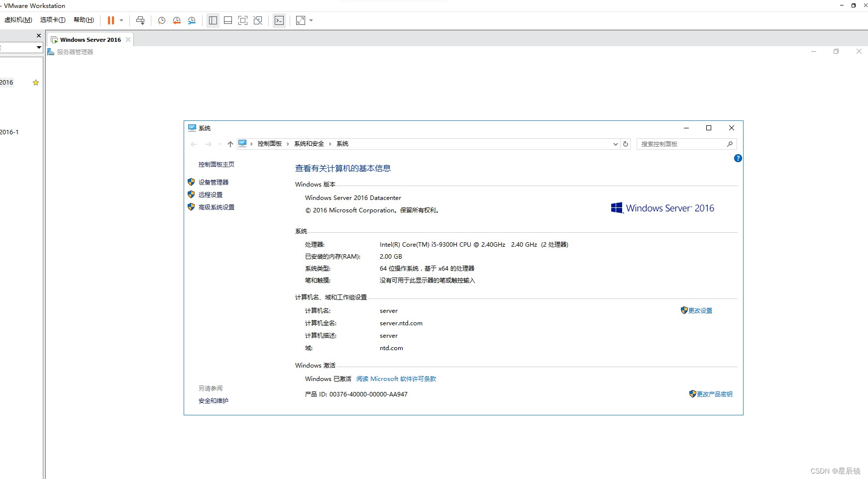Open 控制面板主页 link
This screenshot has height=479, width=868.
217,165
